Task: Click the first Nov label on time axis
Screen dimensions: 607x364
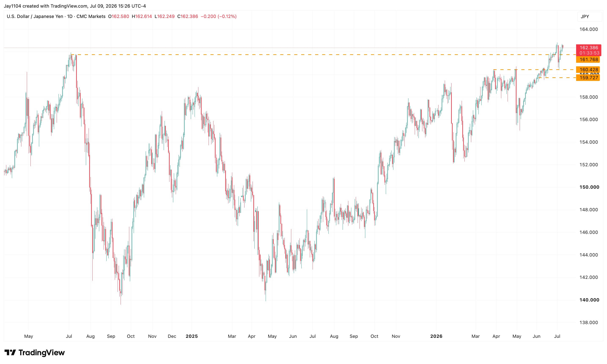Action: pos(152,336)
